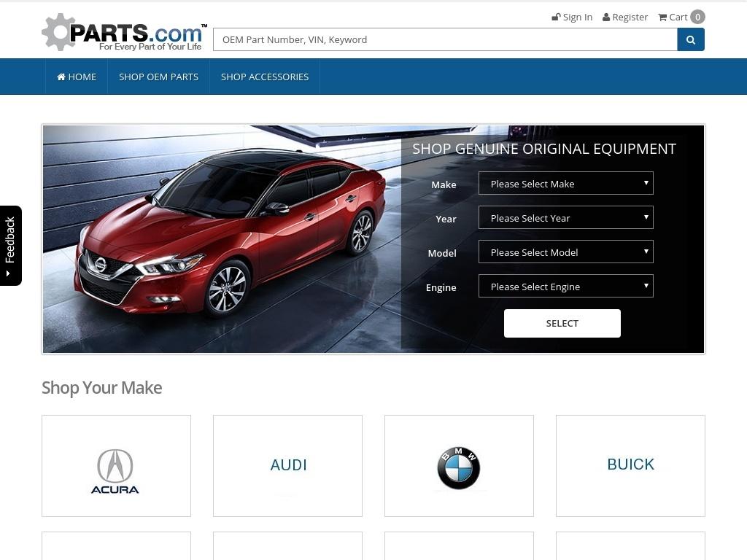Open the Please Select Model dropdown

coord(565,252)
